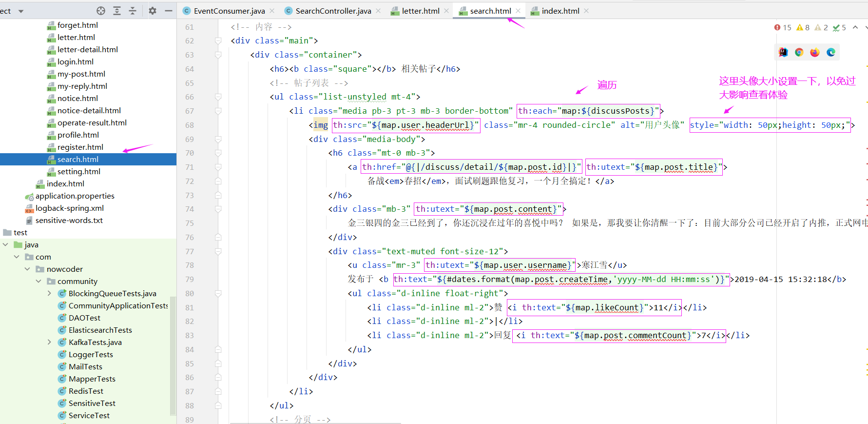Image resolution: width=868 pixels, height=424 pixels.
Task: Click the red errors count indicator
Action: point(783,27)
